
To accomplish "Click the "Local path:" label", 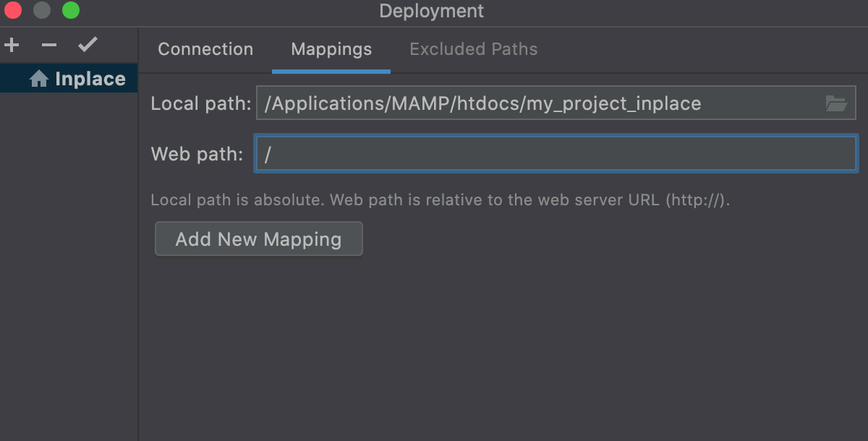I will coord(200,104).
